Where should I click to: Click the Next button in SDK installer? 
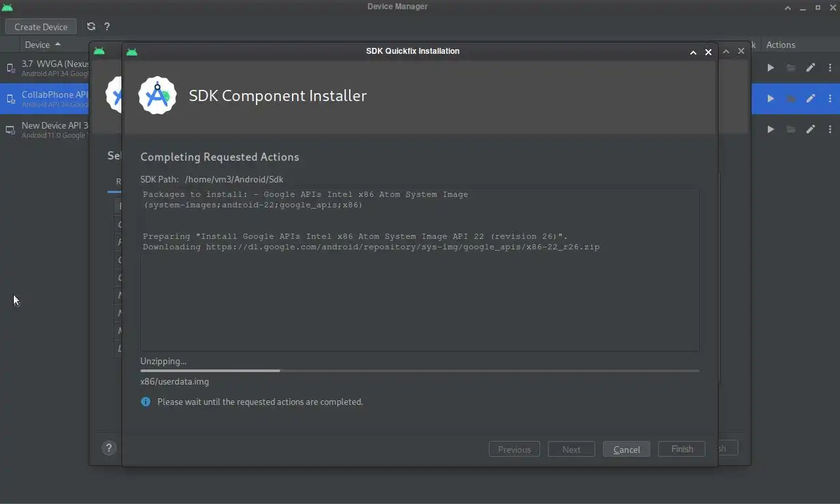[571, 450]
